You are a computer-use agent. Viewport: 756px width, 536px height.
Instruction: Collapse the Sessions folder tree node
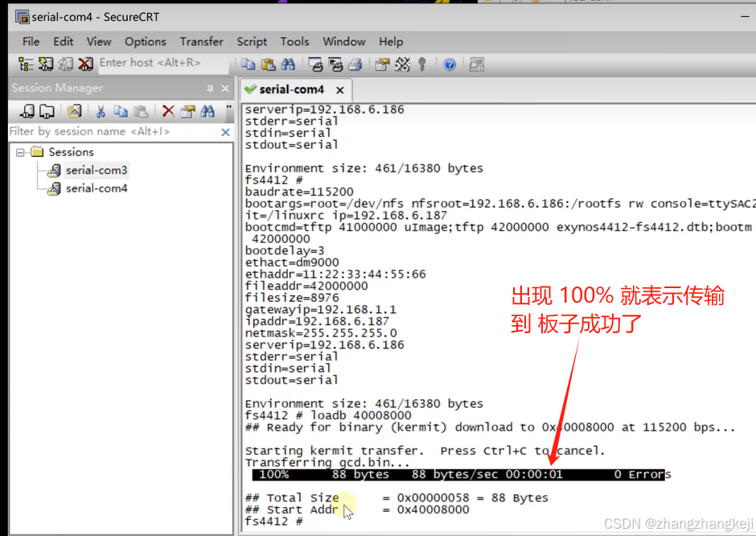[20, 152]
